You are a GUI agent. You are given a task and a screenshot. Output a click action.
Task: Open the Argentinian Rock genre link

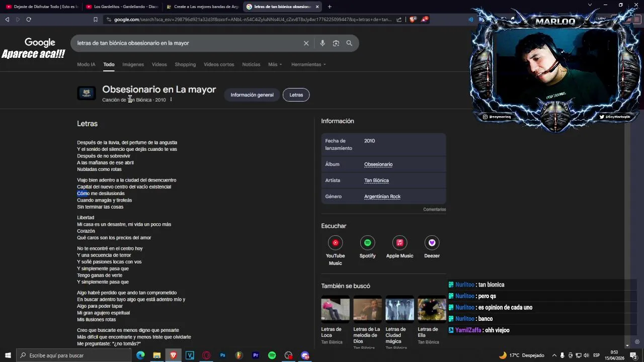382,197
